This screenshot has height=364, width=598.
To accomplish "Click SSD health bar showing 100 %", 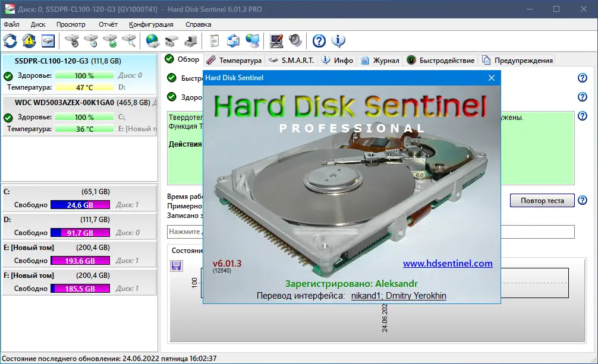I will tap(84, 75).
